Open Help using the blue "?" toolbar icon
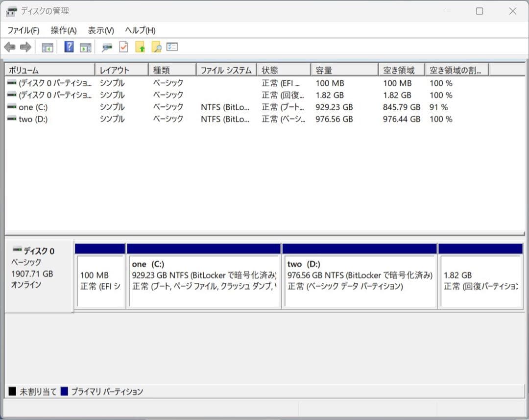The image size is (529, 420). click(70, 47)
